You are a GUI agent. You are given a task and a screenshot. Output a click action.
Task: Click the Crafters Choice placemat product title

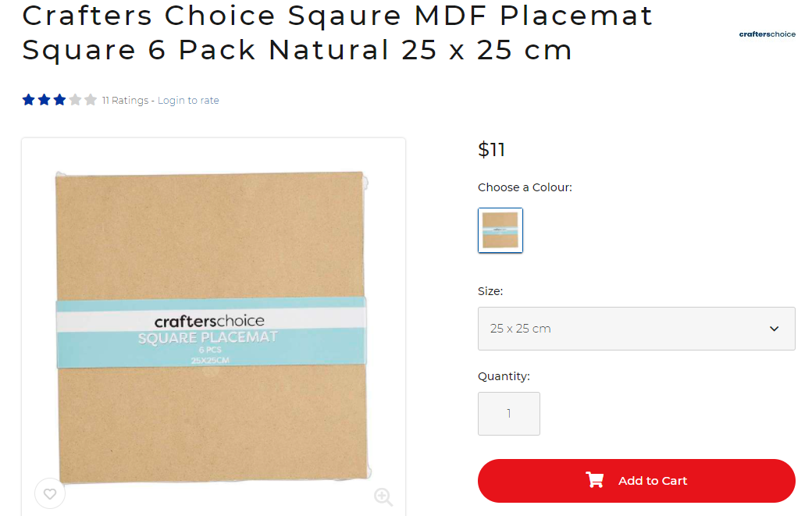click(x=337, y=33)
